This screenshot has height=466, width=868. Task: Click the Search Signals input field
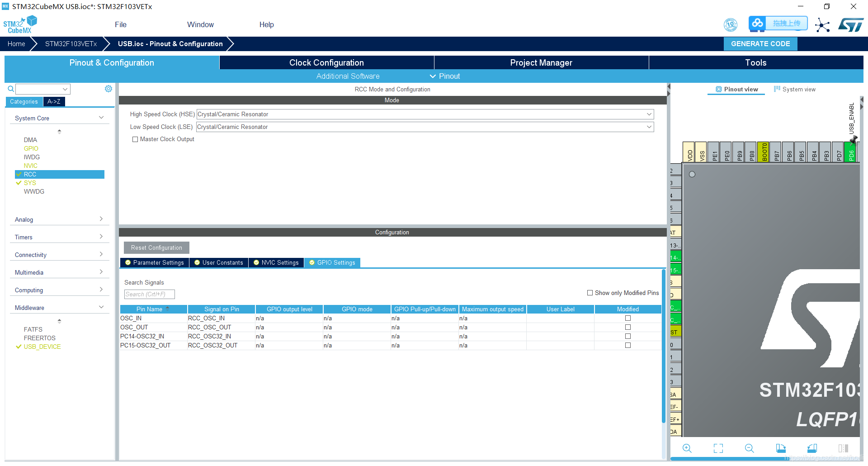(x=149, y=294)
